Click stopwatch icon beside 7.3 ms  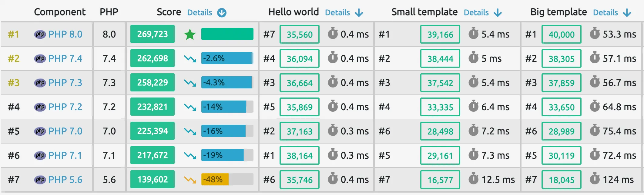(x=473, y=154)
